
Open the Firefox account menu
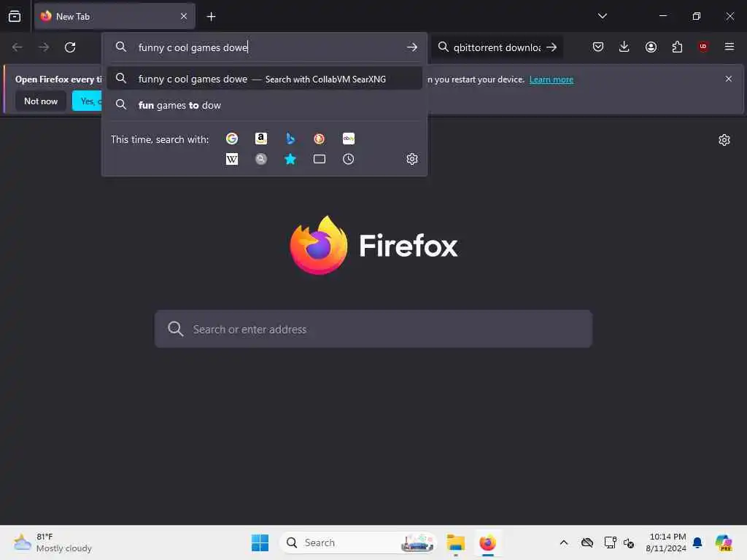click(651, 47)
